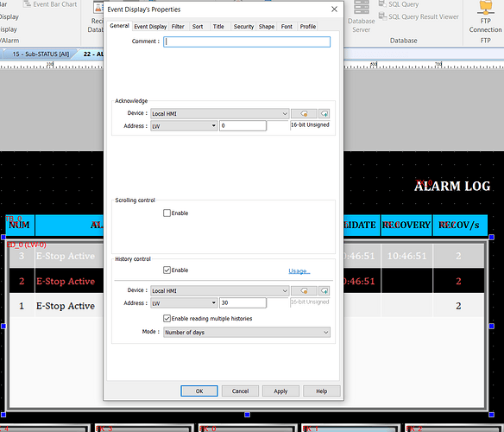Screen dimensions: 504x432
Task: Open Acknowledge address tag library button
Action: pyautogui.click(x=304, y=114)
